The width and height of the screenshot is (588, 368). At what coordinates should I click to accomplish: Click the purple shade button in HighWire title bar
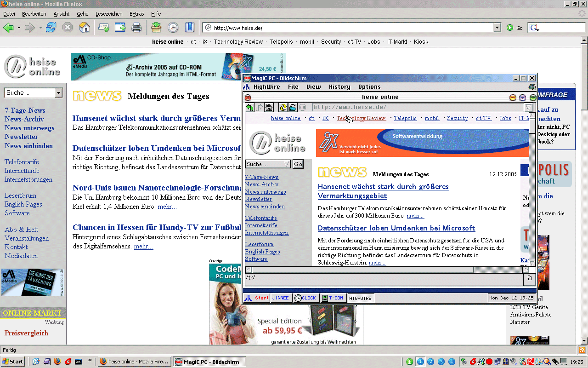523,98
